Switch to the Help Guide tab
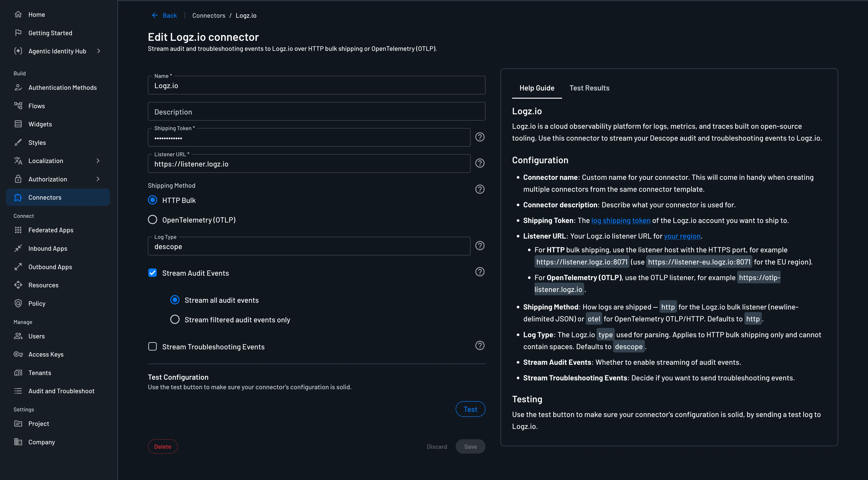Image resolution: width=868 pixels, height=480 pixels. [x=537, y=88]
